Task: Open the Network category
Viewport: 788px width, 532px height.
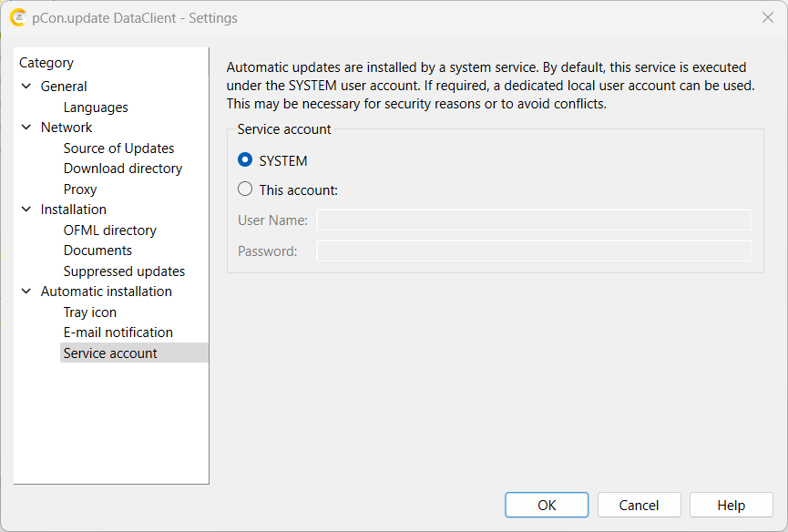Action: click(67, 128)
